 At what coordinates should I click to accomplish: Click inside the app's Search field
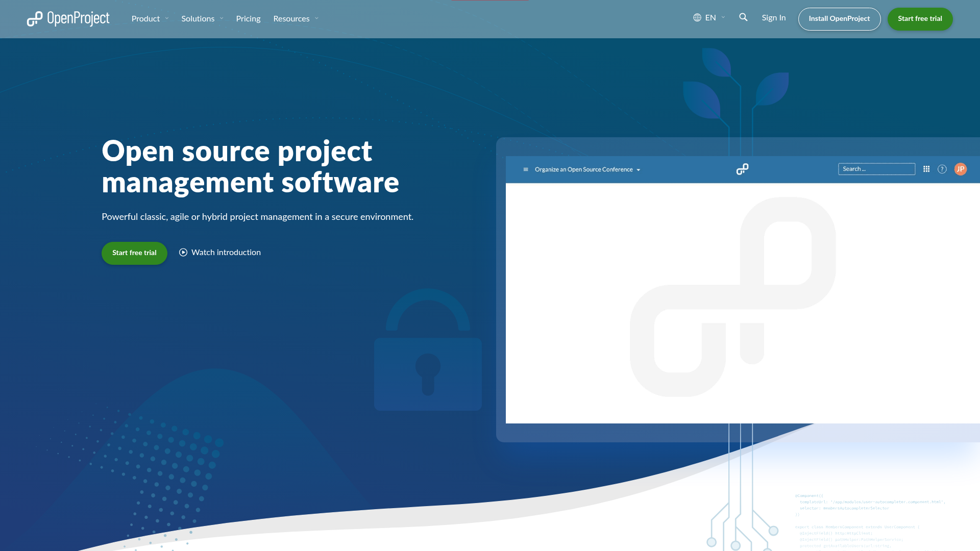coord(876,168)
